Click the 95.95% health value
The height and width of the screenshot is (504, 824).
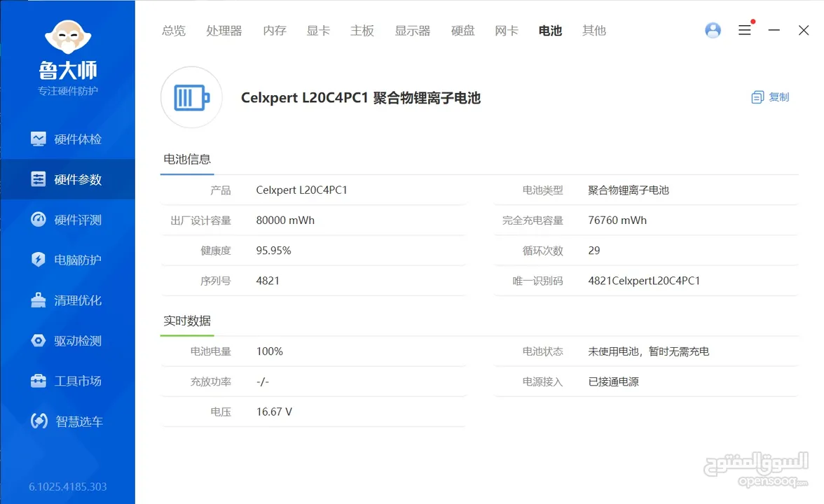274,251
